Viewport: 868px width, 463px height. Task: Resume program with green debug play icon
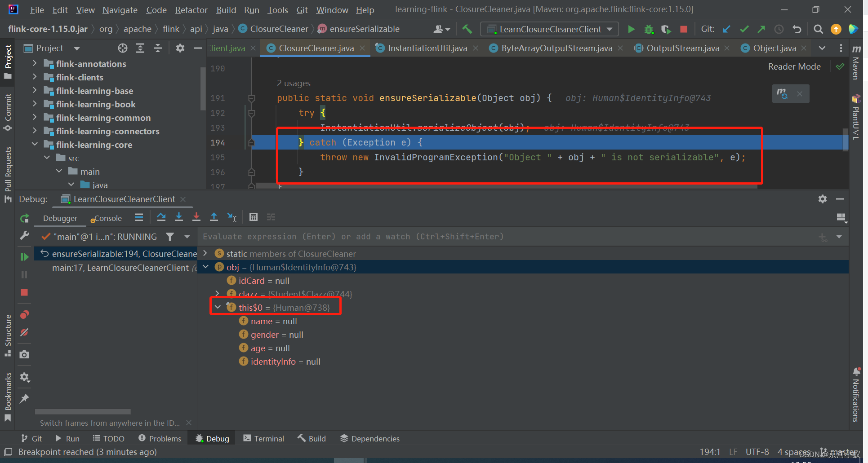tap(24, 257)
